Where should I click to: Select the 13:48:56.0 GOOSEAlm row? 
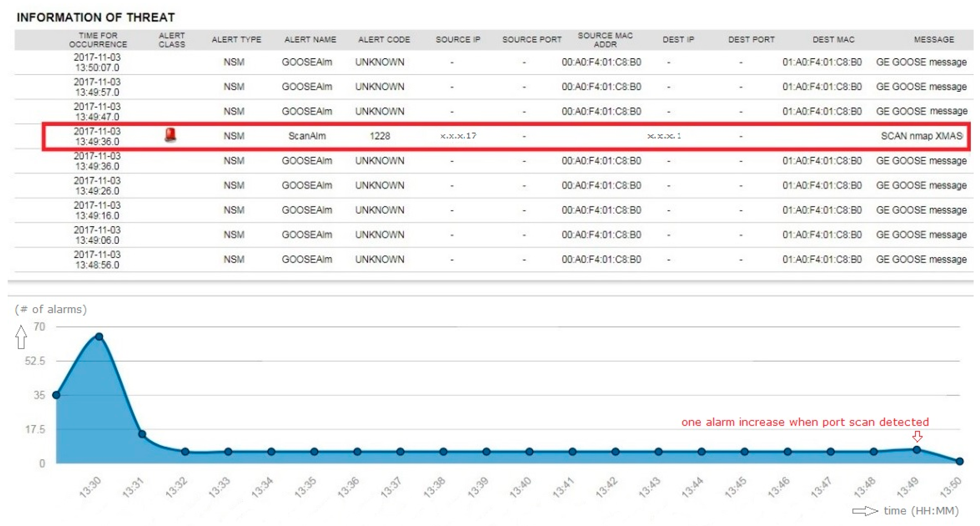[307, 259]
